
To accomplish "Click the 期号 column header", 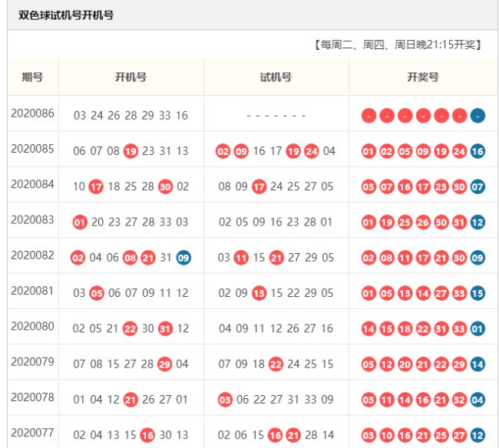I will pos(32,77).
